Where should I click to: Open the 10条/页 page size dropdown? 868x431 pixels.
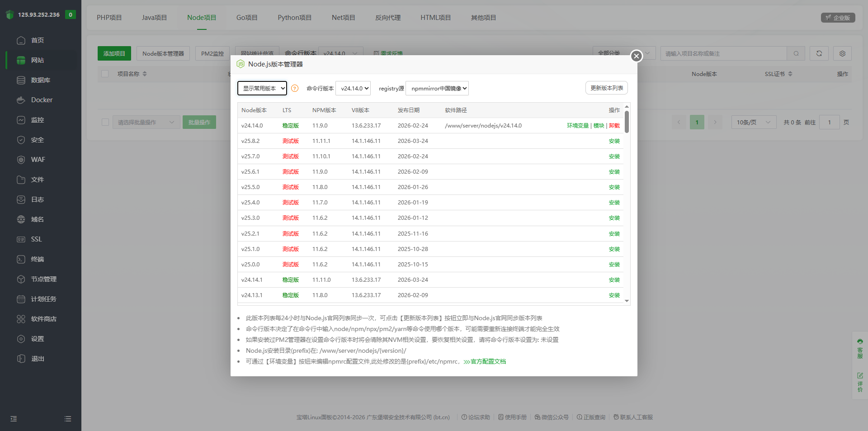753,122
